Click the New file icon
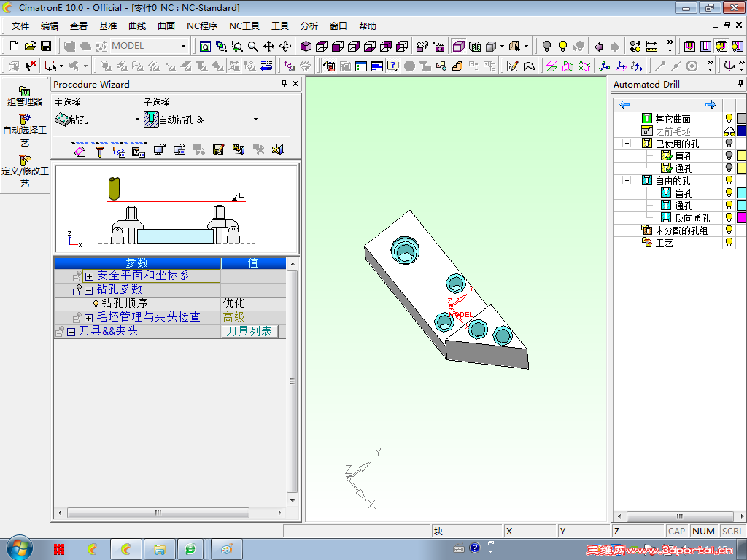 [15, 46]
